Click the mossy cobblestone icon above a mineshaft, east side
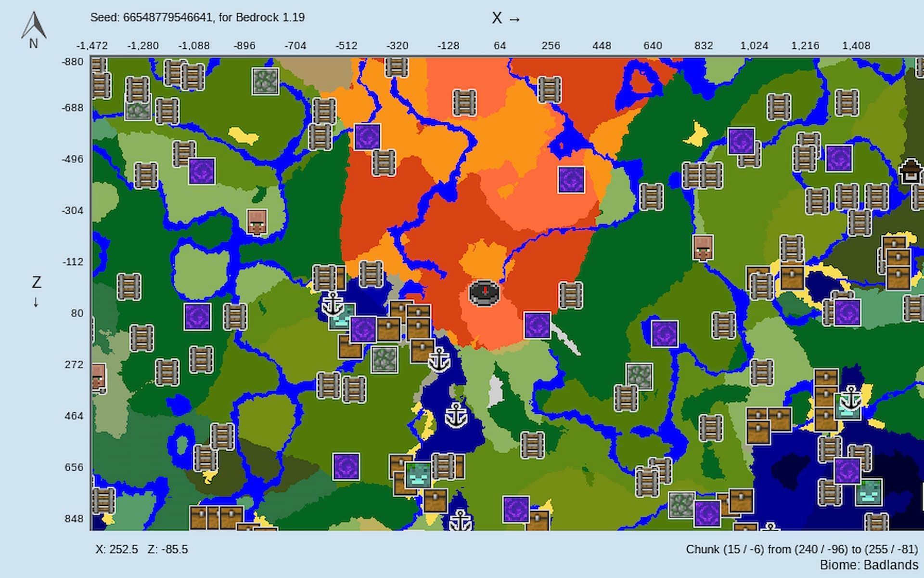 click(639, 376)
